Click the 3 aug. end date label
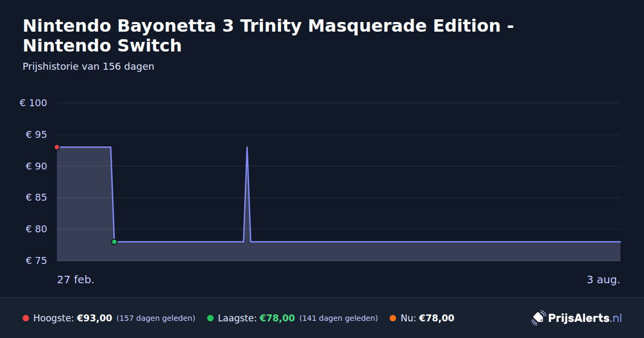Image resolution: width=644 pixels, height=338 pixels. coord(603,280)
